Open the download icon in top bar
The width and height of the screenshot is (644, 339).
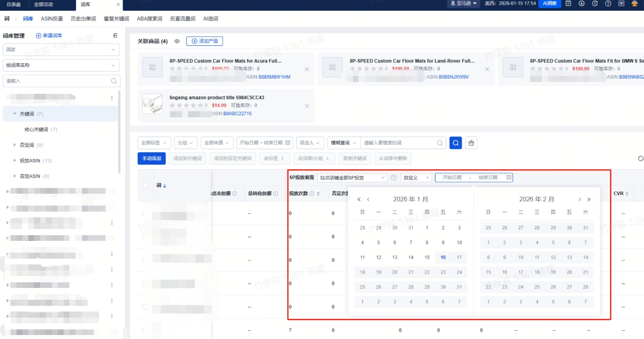(582, 3)
